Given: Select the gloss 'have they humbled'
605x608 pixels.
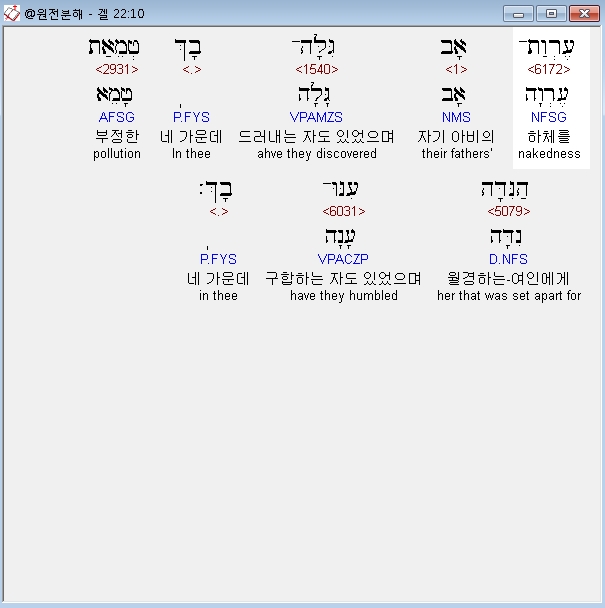Looking at the screenshot, I should click(x=344, y=296).
